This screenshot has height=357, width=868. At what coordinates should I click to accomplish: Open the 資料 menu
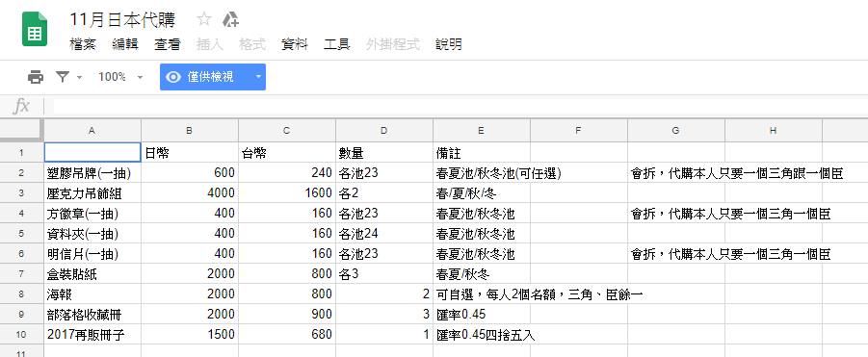[295, 45]
